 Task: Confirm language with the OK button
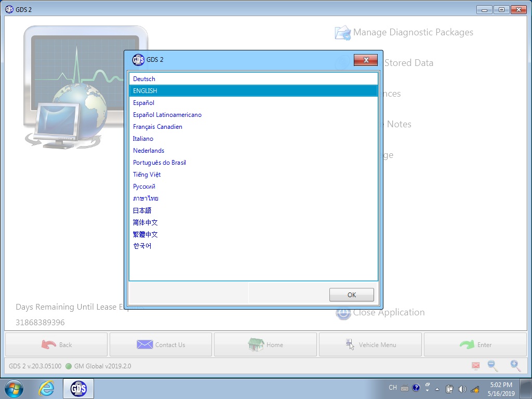click(352, 295)
